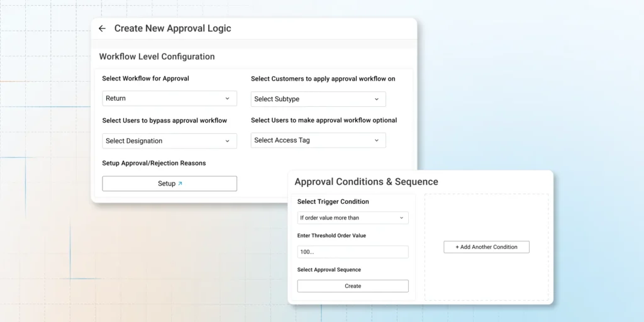Click 'Select Customers to apply approval workflow on' label

coord(323,79)
